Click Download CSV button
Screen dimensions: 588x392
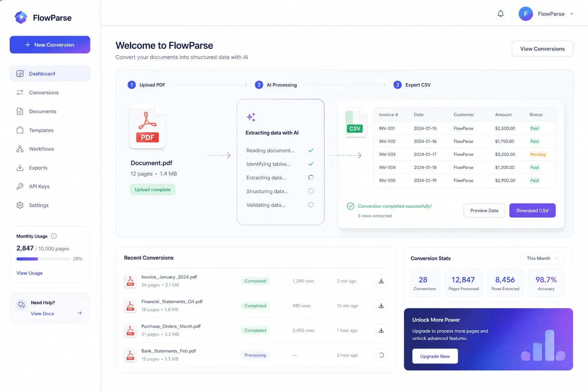pyautogui.click(x=532, y=211)
